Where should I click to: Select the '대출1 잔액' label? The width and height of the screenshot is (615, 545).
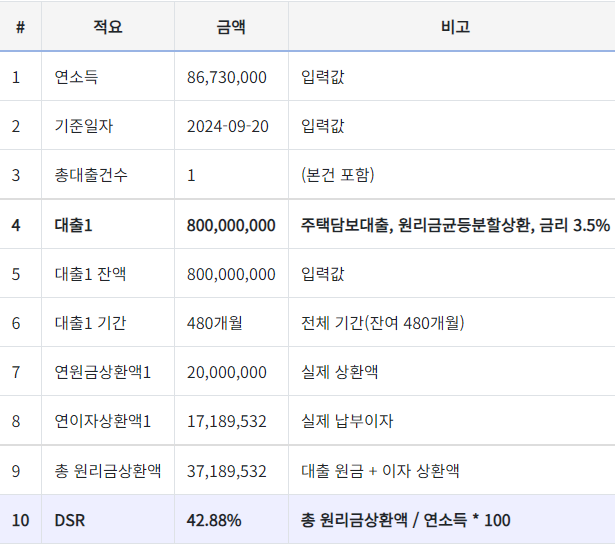[x=90, y=274]
